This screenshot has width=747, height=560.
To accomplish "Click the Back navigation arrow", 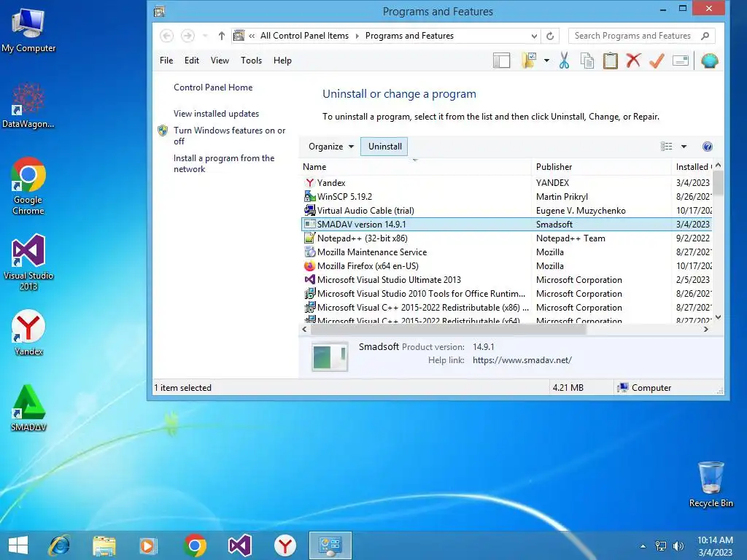I will (x=166, y=36).
